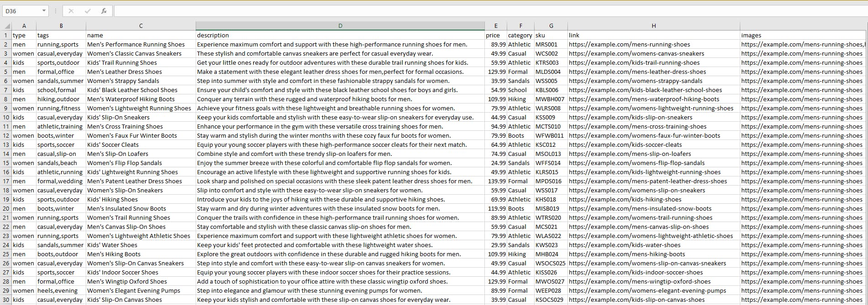Select column C header
Image resolution: width=868 pixels, height=305 pixels.
[140, 26]
